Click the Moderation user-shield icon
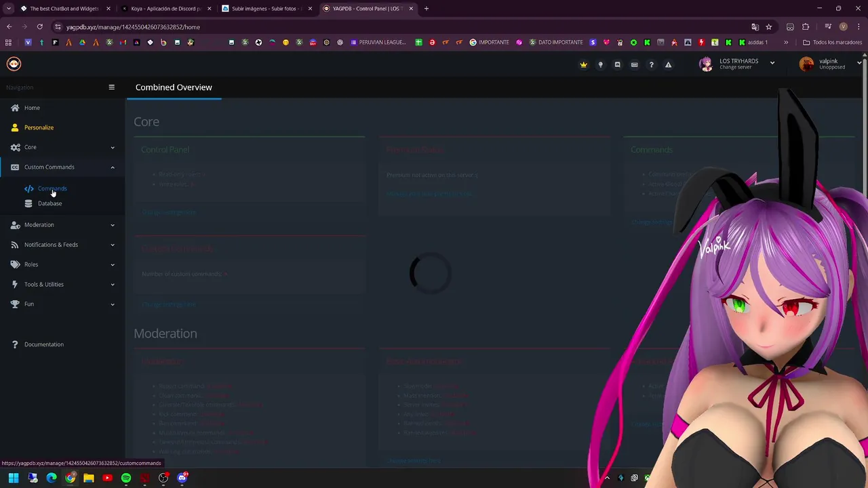868x488 pixels. tap(15, 225)
